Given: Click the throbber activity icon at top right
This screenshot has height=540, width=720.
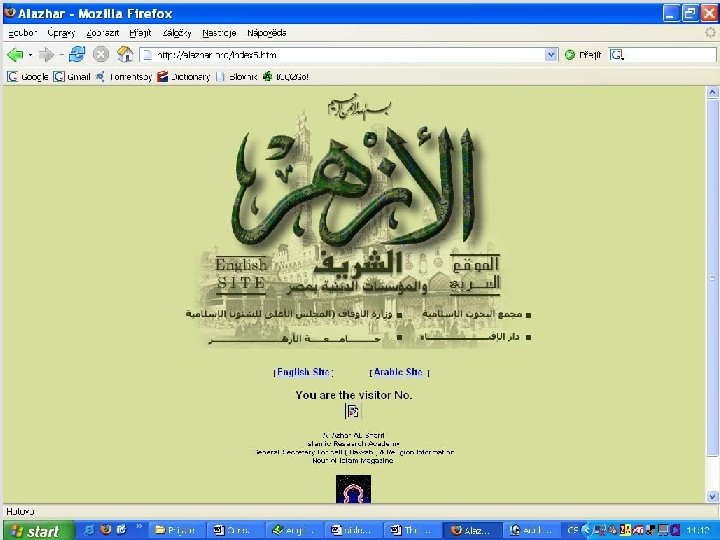Looking at the screenshot, I should [710, 33].
